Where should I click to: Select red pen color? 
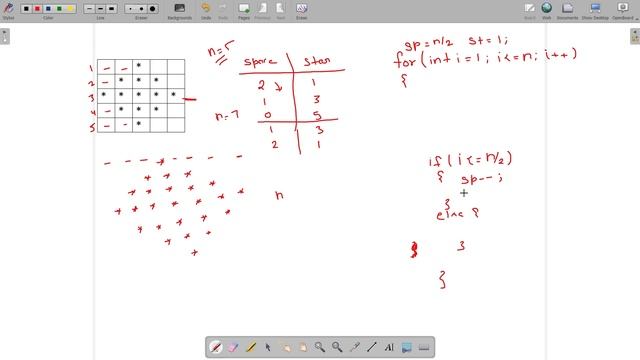click(x=38, y=9)
